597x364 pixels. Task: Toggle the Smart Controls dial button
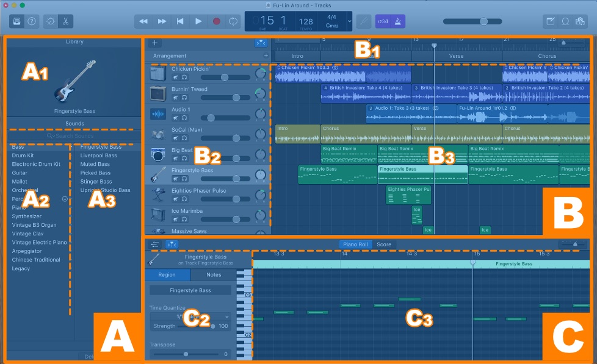point(50,21)
